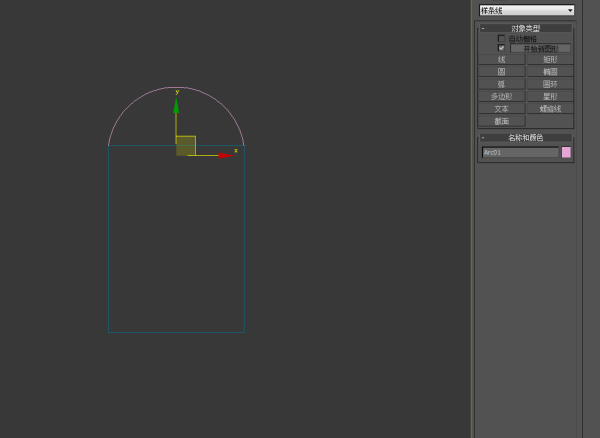This screenshot has height=438, width=600.
Task: Select the 截面 (Section) shape button
Action: (502, 121)
